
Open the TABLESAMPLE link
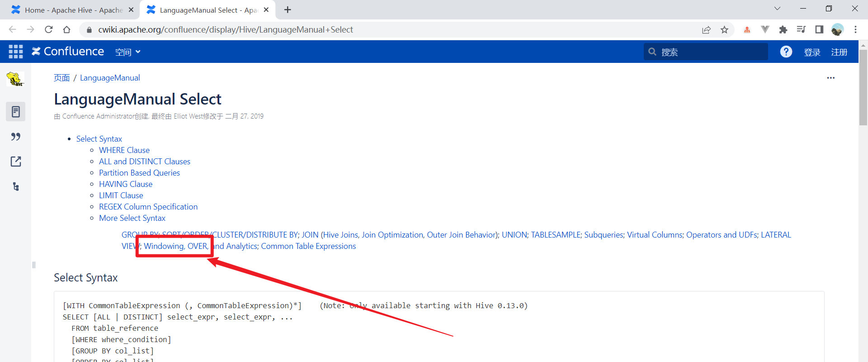556,235
